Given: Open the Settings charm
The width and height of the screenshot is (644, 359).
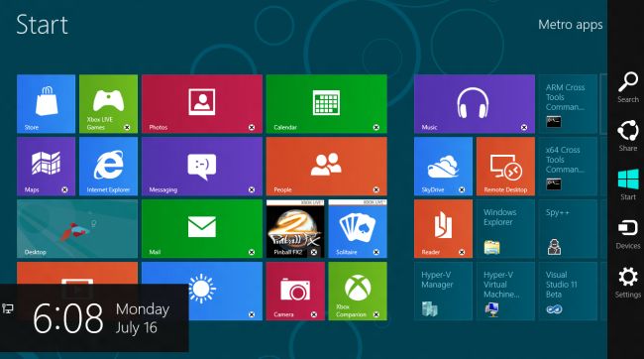Looking at the screenshot, I should click(628, 282).
